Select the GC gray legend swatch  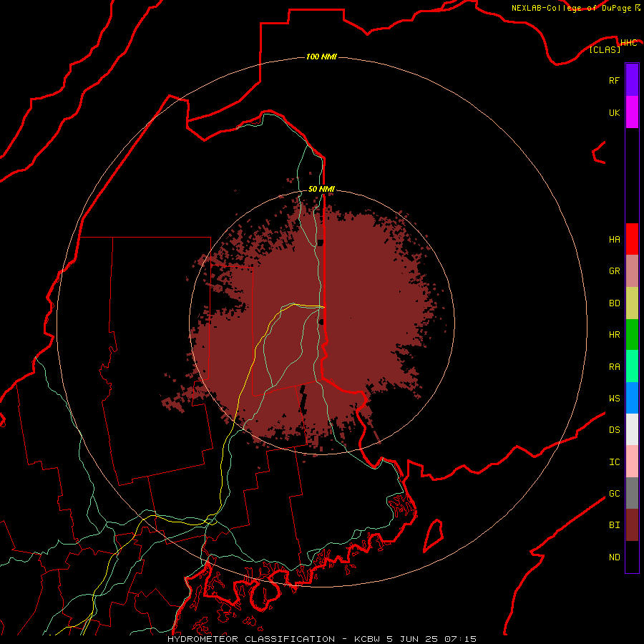point(632,493)
